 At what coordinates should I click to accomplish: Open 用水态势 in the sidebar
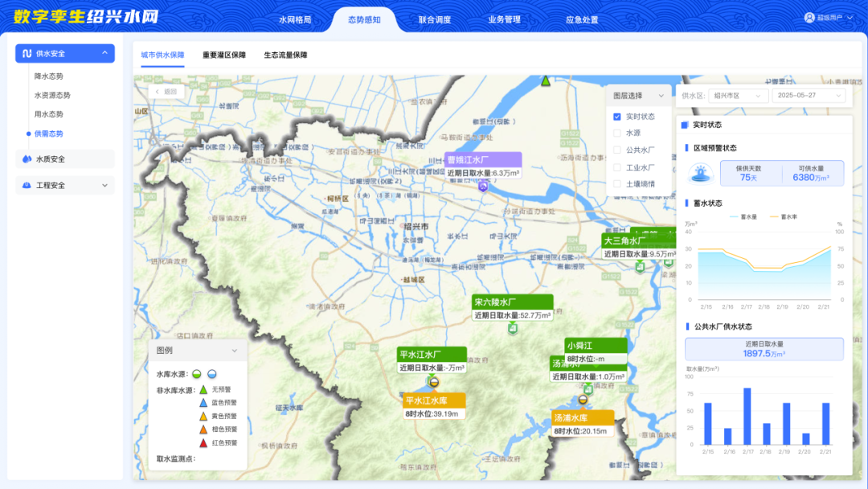(x=49, y=114)
